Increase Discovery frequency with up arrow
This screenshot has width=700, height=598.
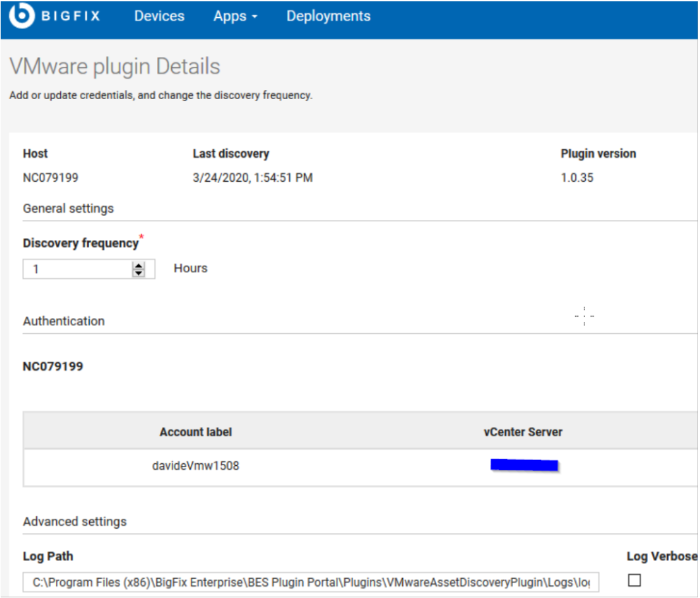[139, 265]
